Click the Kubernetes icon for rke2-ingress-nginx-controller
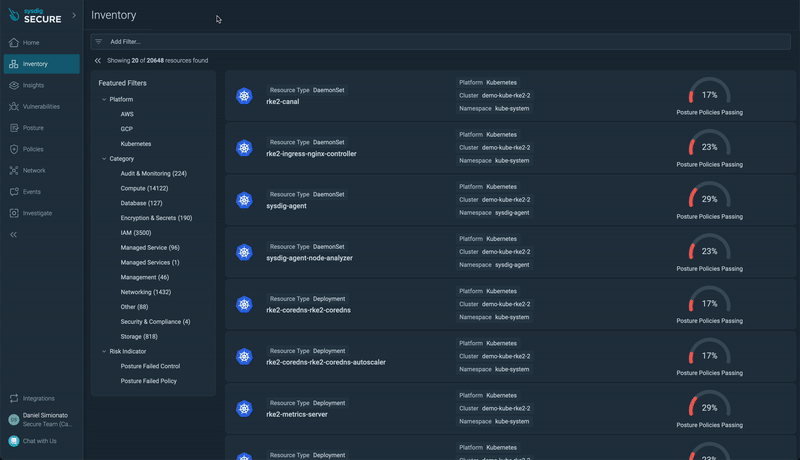800x460 pixels. (x=244, y=148)
